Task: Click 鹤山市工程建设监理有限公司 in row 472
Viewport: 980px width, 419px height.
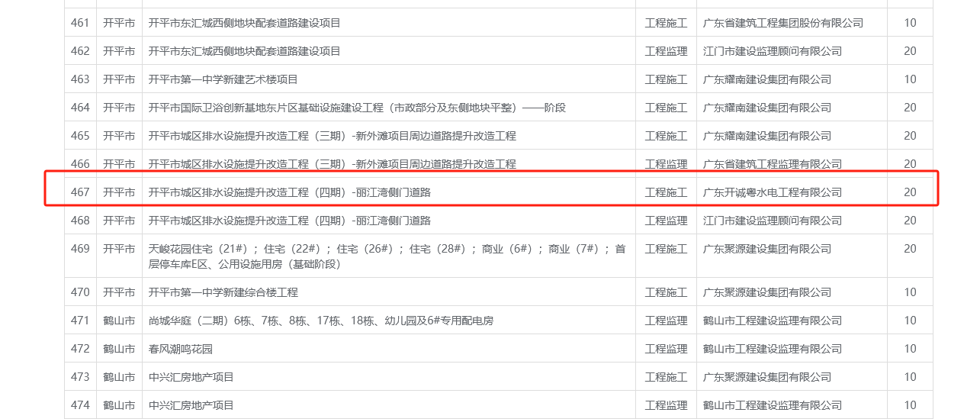Action: (x=773, y=349)
